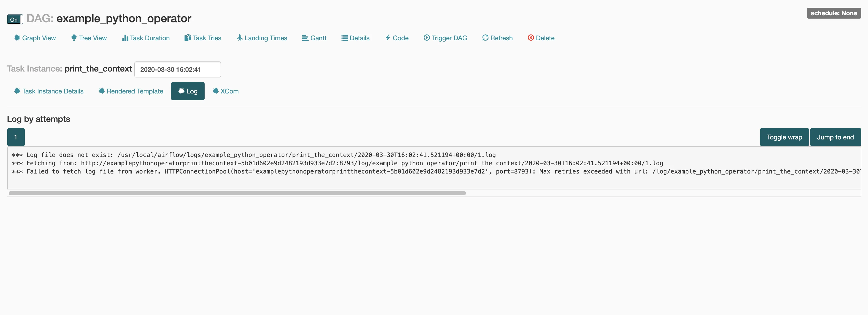Open the Rendered Template tab
This screenshot has height=315, width=868.
(x=131, y=91)
